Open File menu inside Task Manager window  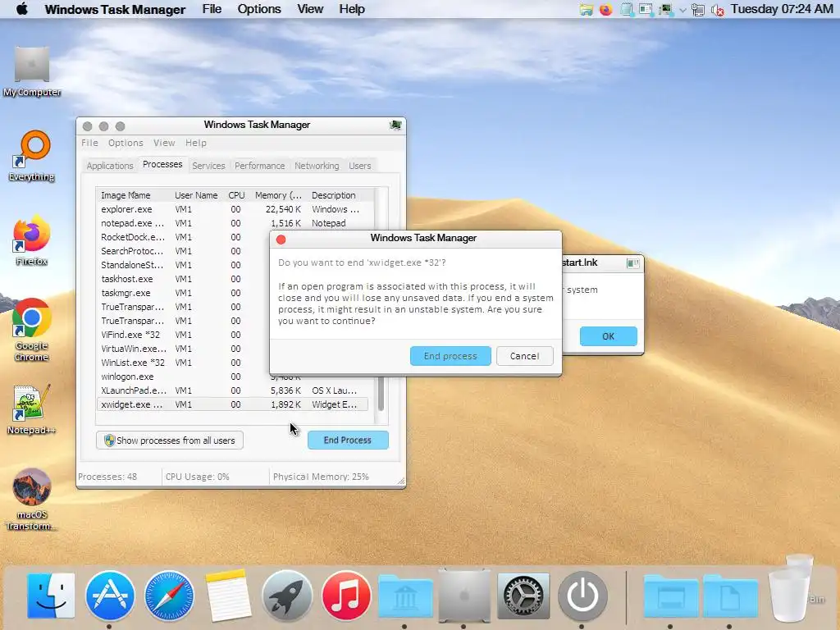[89, 143]
